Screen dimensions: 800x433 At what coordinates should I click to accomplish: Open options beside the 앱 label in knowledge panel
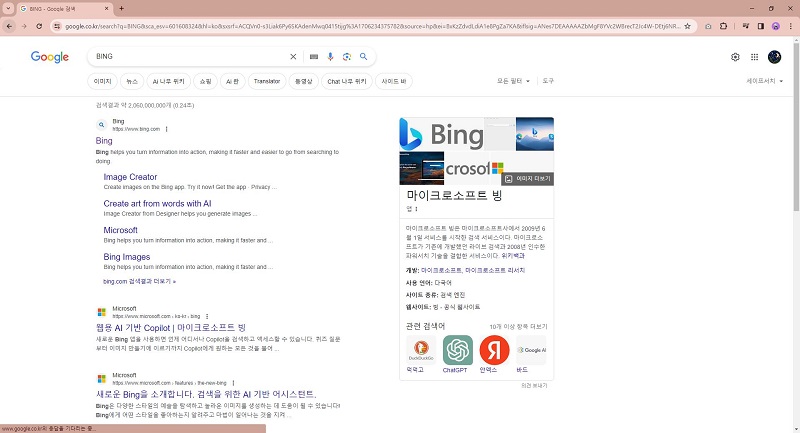coord(416,209)
